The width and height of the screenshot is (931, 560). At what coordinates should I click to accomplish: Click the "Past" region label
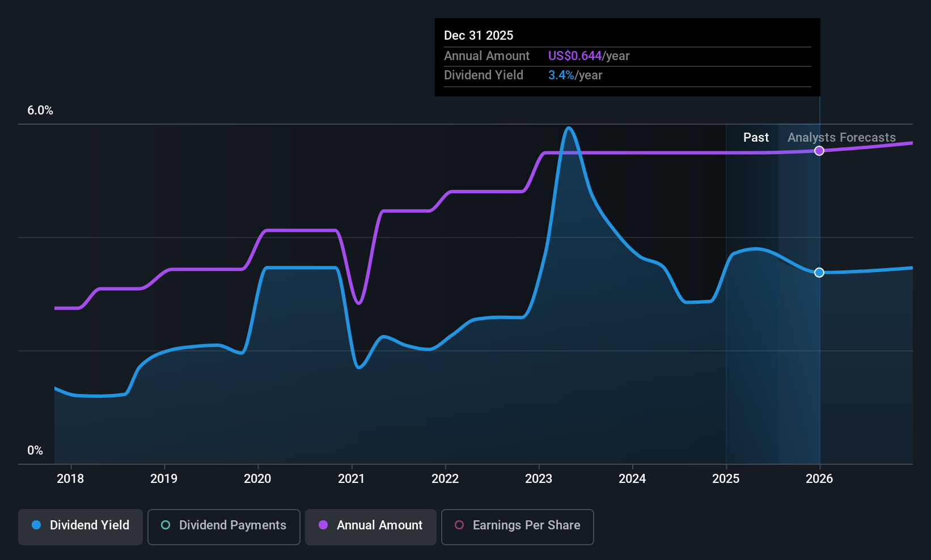click(756, 138)
